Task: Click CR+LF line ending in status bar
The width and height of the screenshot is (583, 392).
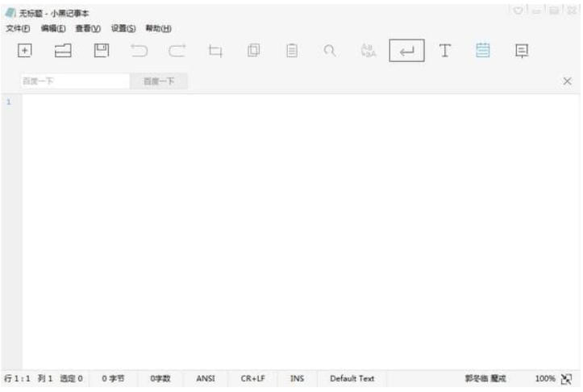Action: [x=252, y=378]
